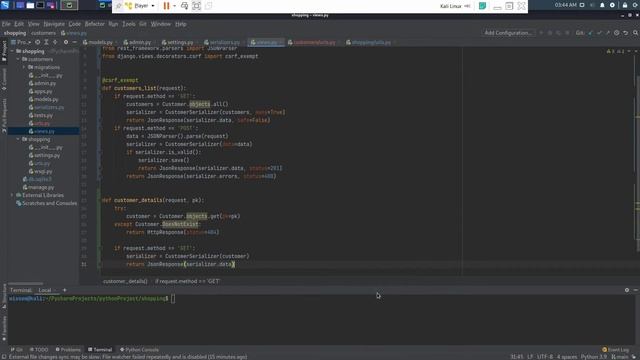640x360 pixels.
Task: Click the VMware Player pause icon
Action: click(x=166, y=6)
